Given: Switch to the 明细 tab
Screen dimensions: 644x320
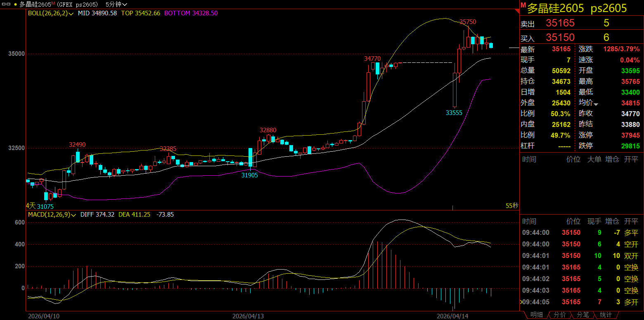Looking at the screenshot, I should [x=536, y=315].
